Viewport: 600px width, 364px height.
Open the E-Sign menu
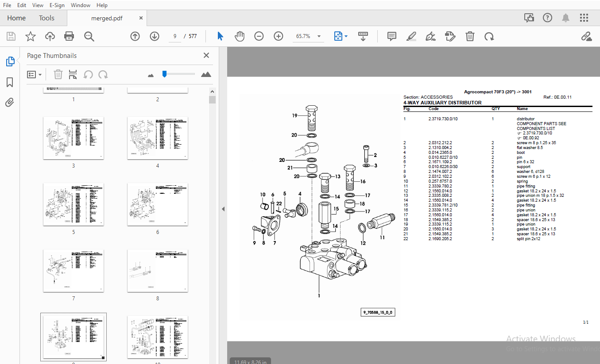tap(57, 5)
